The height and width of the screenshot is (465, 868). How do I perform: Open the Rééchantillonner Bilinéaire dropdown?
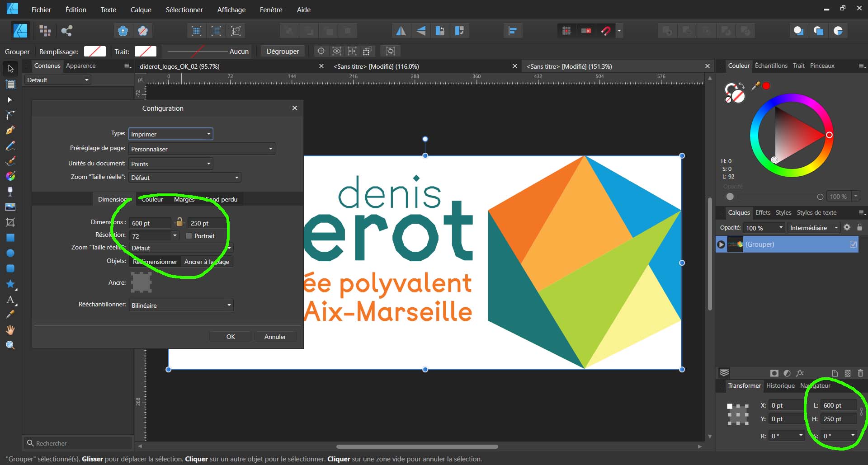click(181, 305)
